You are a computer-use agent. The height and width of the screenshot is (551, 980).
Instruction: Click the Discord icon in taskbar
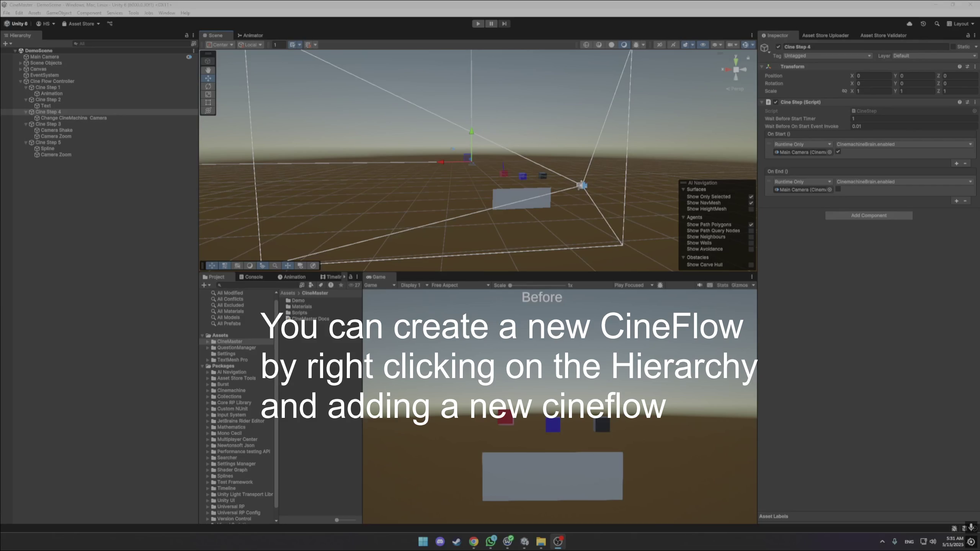coord(440,541)
